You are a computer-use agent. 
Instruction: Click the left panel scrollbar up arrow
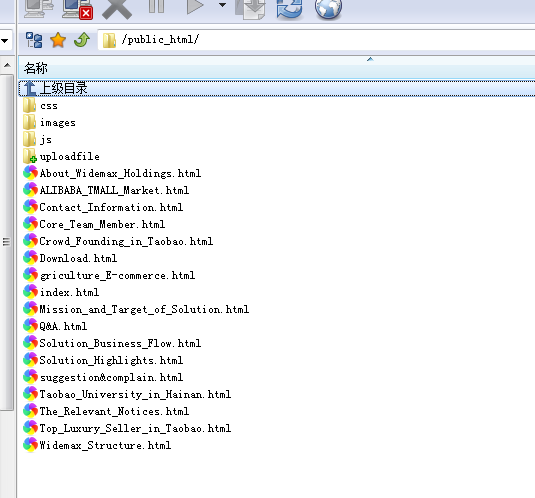(7, 65)
